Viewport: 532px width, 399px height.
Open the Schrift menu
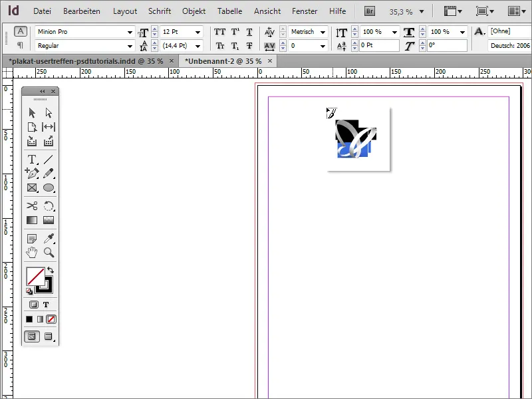click(x=160, y=11)
